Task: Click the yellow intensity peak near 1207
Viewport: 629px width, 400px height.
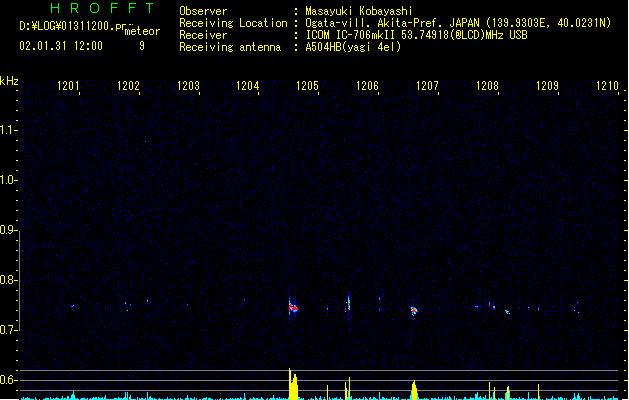Action: click(x=414, y=390)
